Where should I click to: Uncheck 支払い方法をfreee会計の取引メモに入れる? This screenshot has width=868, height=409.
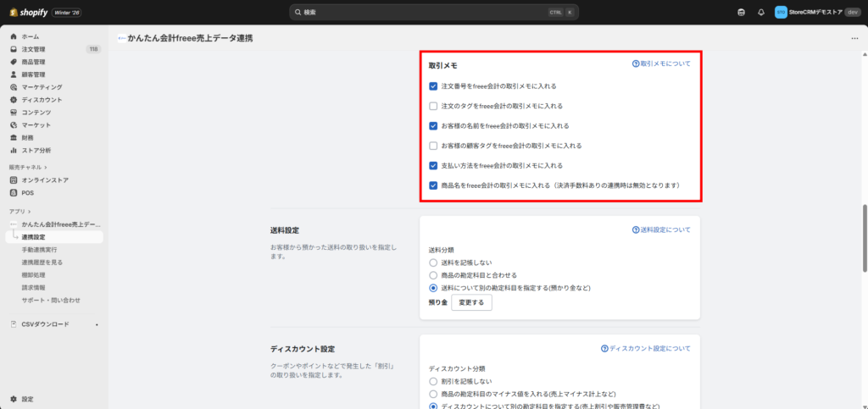pyautogui.click(x=433, y=165)
